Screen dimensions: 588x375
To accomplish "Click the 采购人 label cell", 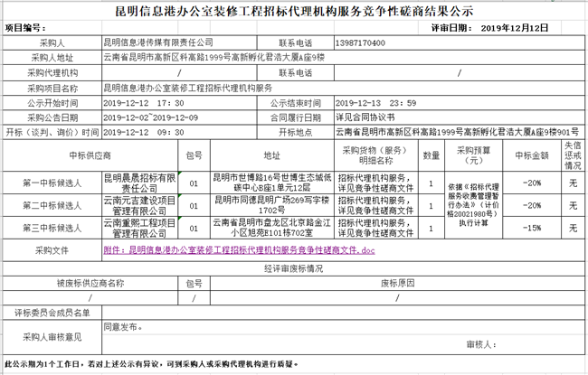I will click(52, 42).
